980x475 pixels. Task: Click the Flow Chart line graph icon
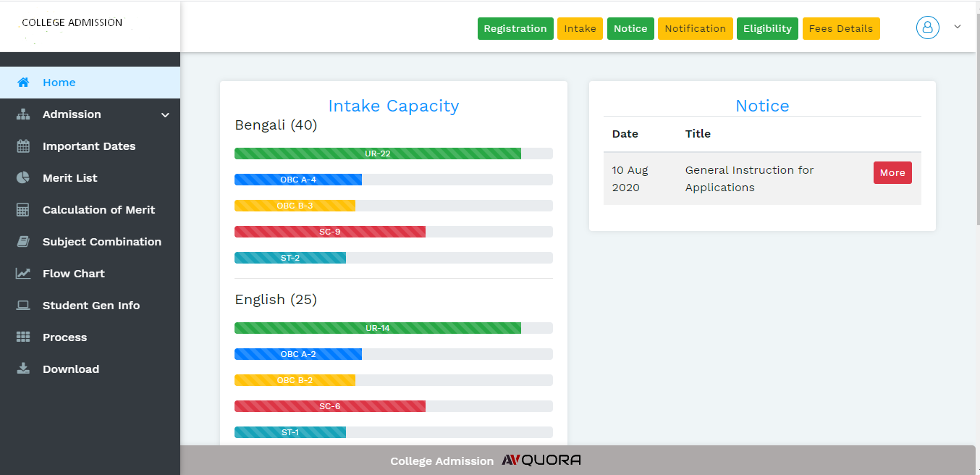tap(23, 274)
